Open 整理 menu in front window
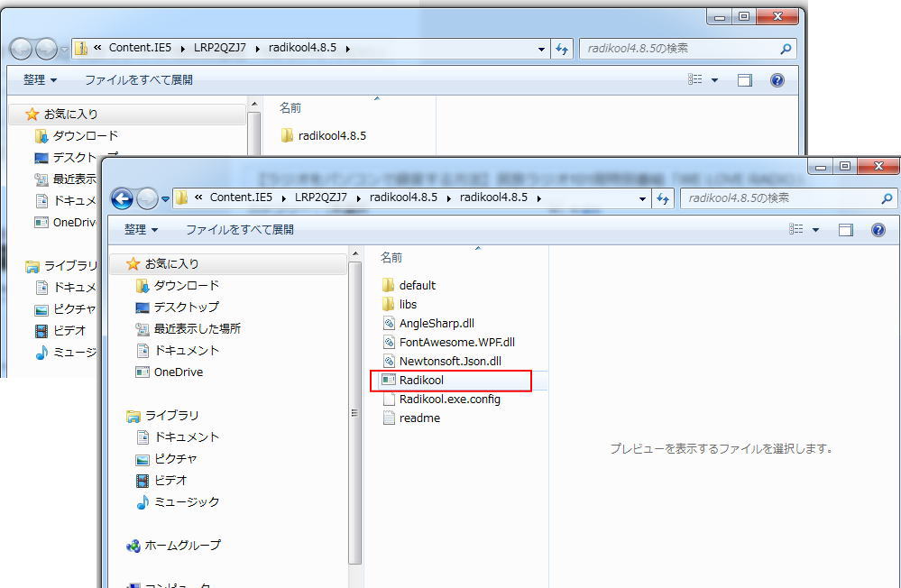 tap(141, 229)
